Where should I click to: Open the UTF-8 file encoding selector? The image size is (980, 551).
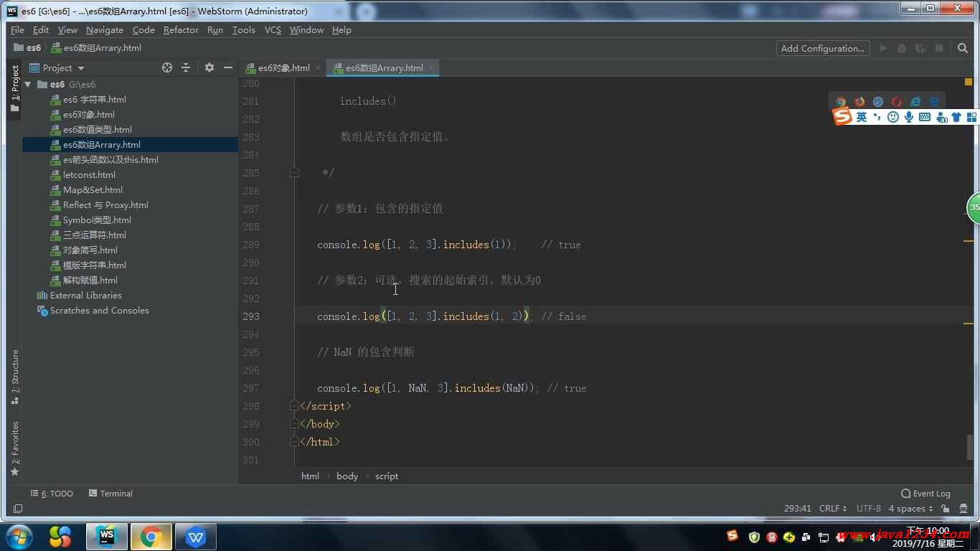pyautogui.click(x=869, y=508)
